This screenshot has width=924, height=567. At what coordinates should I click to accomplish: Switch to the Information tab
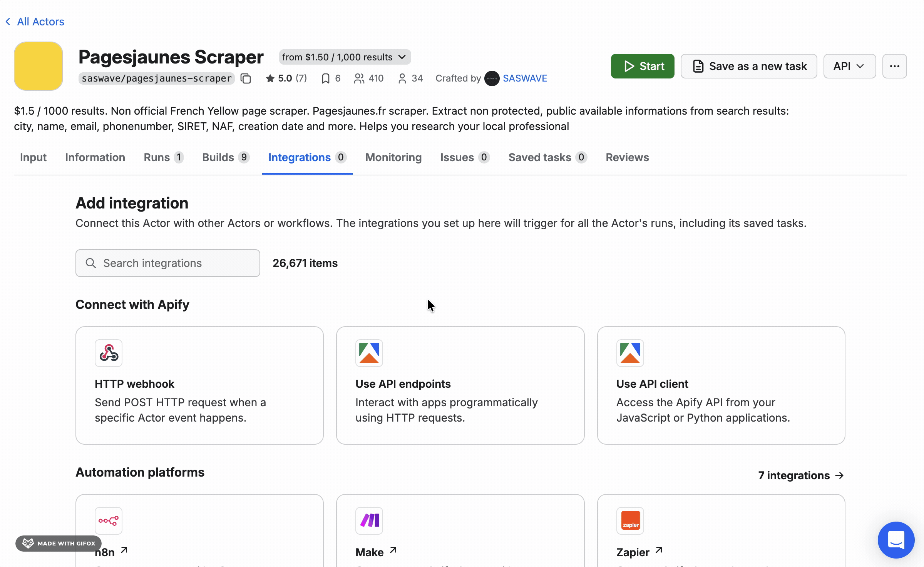pos(95,157)
